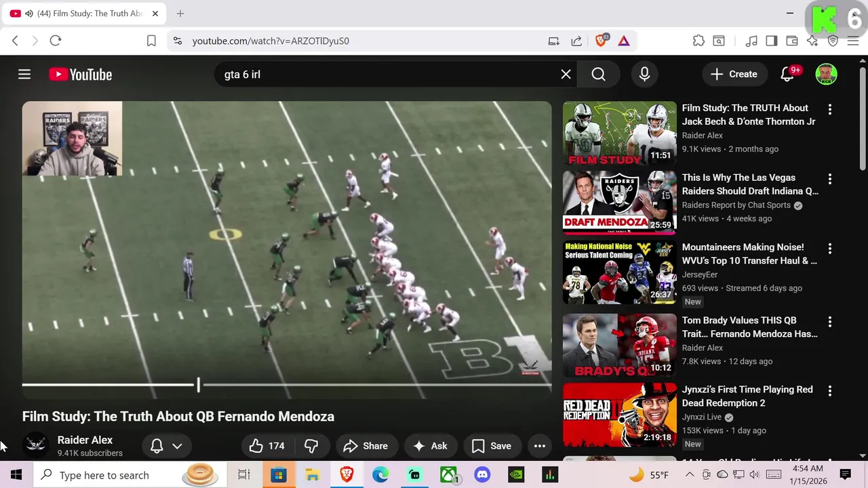Open YouTube notifications bell
Image resolution: width=868 pixels, height=488 pixels.
tap(787, 75)
